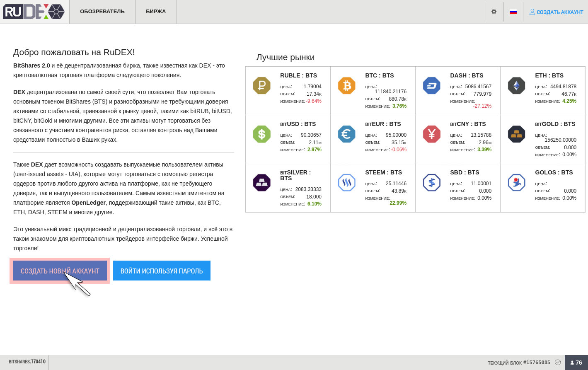Screen dimensions: 588x370
Task: Open the GOLOS : BTS market title
Action: [x=554, y=172]
